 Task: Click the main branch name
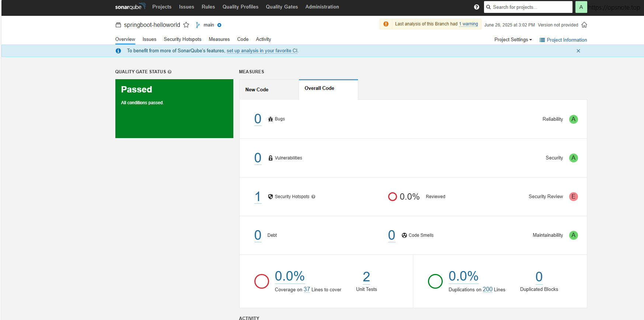(209, 25)
